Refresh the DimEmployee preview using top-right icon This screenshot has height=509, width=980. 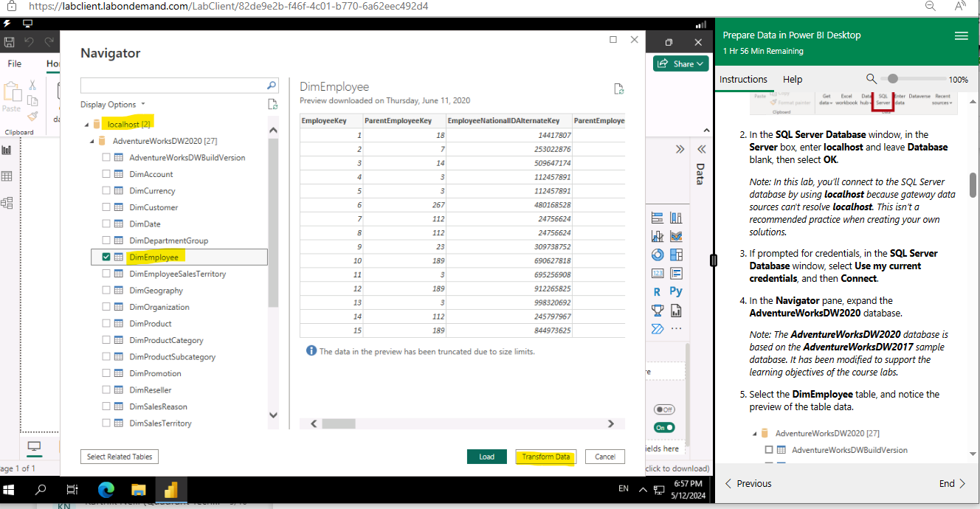pos(619,89)
